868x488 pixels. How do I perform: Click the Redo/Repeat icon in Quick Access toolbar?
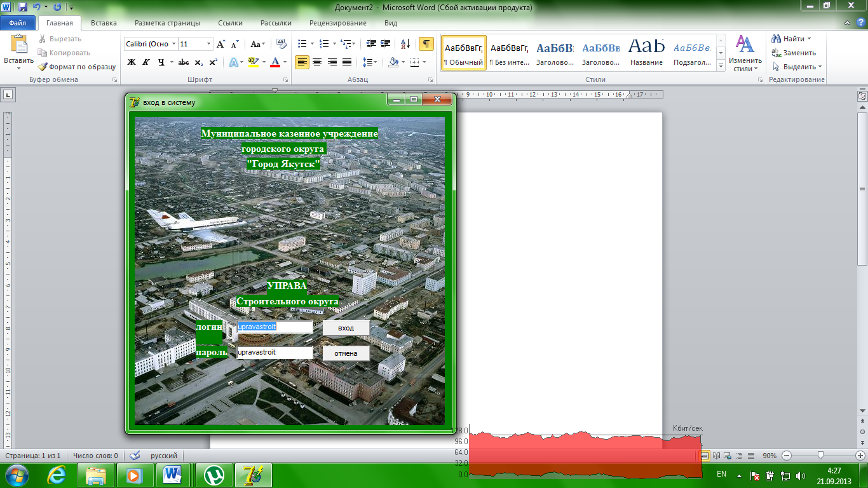point(57,7)
